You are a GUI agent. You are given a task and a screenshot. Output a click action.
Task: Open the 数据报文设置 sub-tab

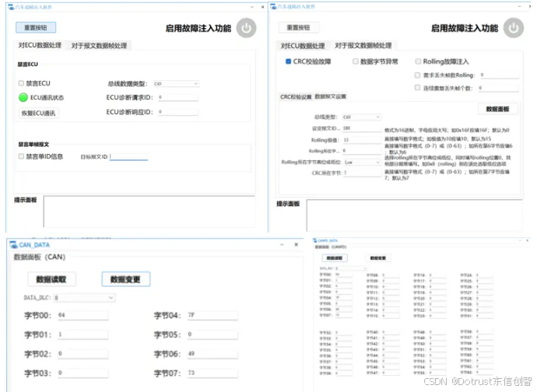(331, 96)
